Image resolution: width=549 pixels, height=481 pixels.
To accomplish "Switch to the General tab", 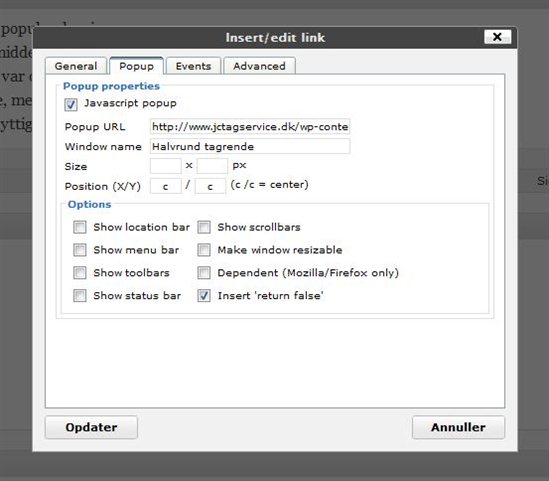I will (x=76, y=66).
